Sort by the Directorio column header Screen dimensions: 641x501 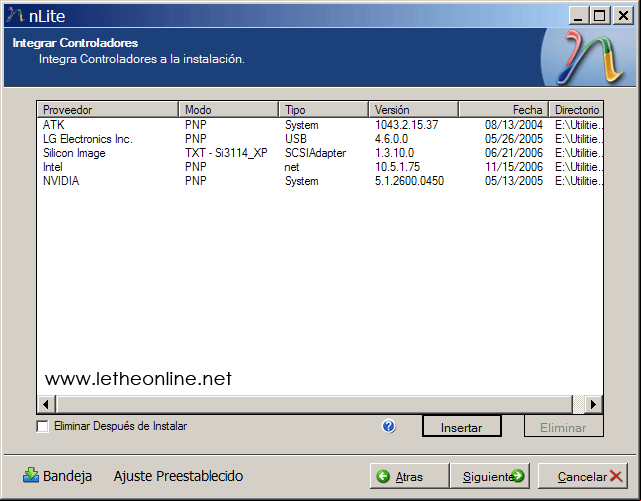tap(576, 110)
